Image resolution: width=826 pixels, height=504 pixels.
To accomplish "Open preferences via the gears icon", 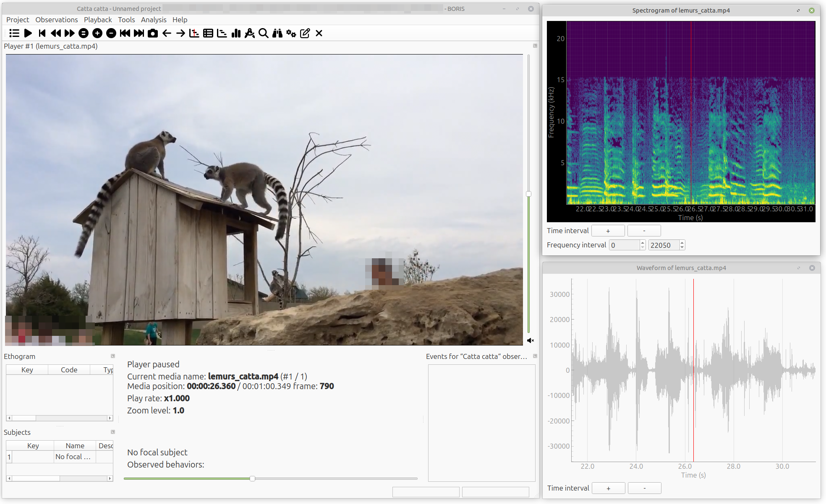I will point(291,33).
